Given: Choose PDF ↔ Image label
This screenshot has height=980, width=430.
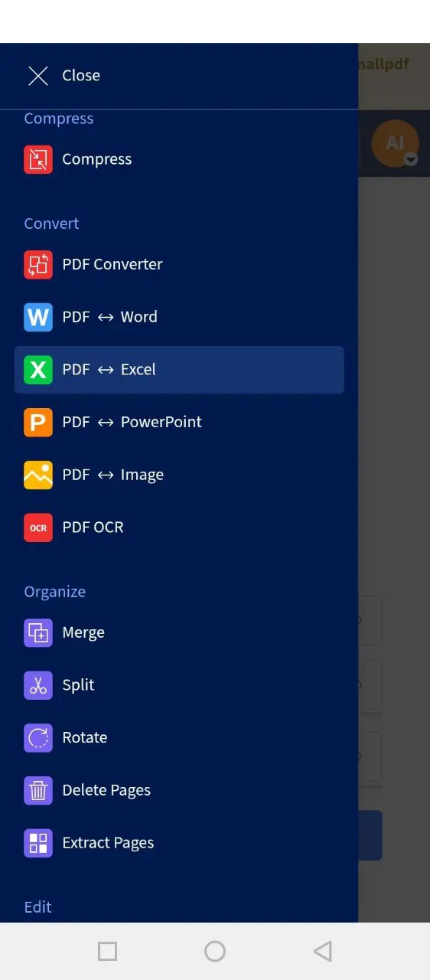Looking at the screenshot, I should (x=113, y=475).
